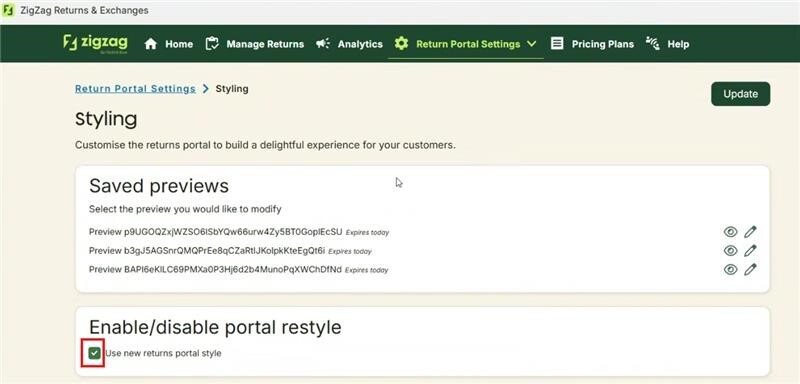
Task: Follow Return Portal Settings breadcrumb link
Action: [135, 89]
